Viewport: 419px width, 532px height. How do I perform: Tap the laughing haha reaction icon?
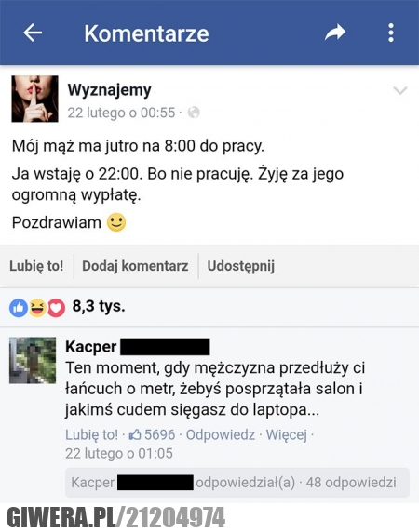point(37,308)
